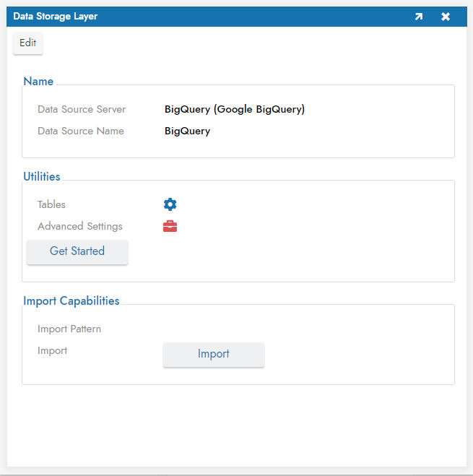Open the Tables gear icon
This screenshot has width=473, height=476.
(170, 204)
